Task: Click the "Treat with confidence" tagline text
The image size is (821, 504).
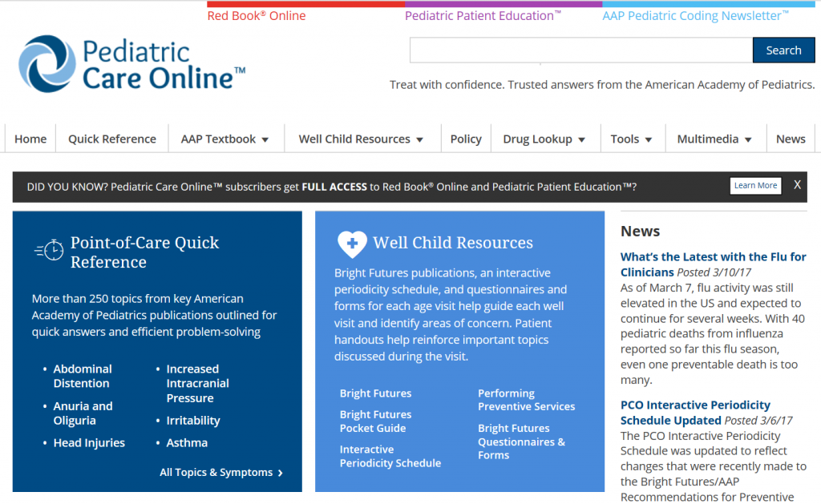Action: click(x=602, y=84)
